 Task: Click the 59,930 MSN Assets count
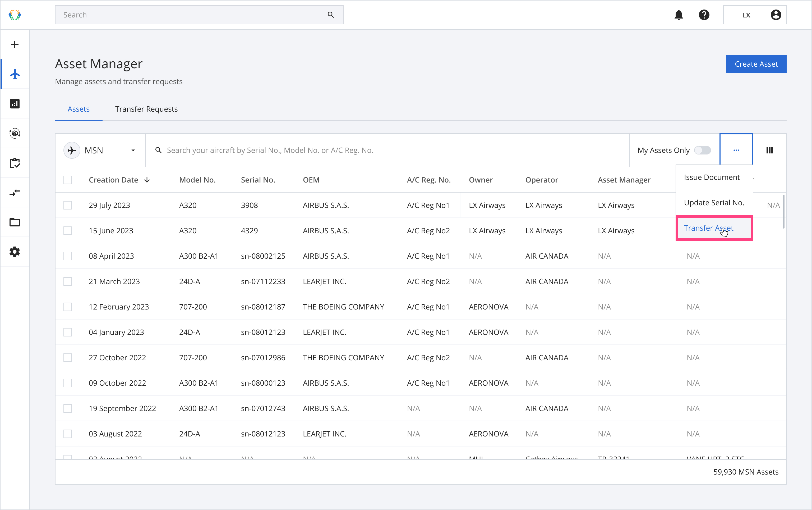pyautogui.click(x=746, y=472)
